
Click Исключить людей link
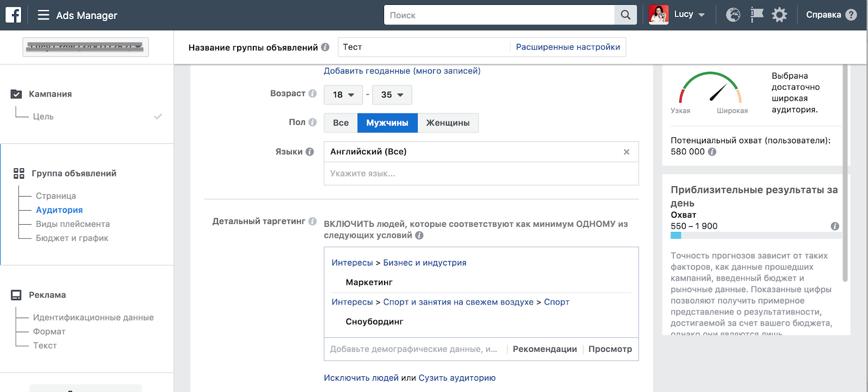(x=361, y=378)
